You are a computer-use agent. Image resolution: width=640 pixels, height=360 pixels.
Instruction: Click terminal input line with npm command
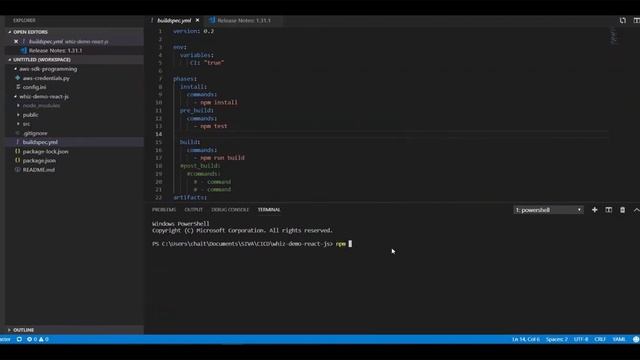click(252, 244)
